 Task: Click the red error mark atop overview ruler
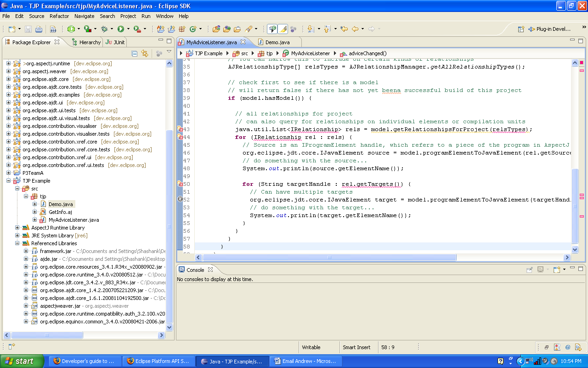pyautogui.click(x=582, y=63)
